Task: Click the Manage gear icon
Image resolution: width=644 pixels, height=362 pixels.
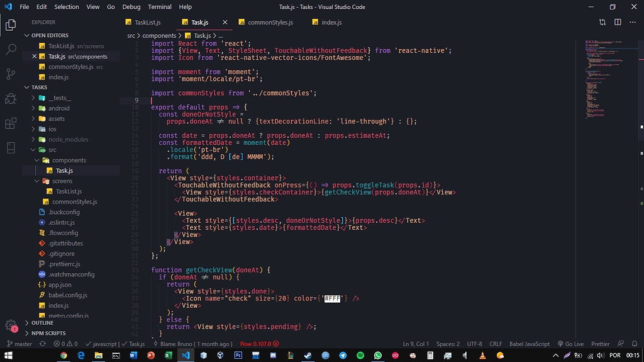Action: (11, 325)
